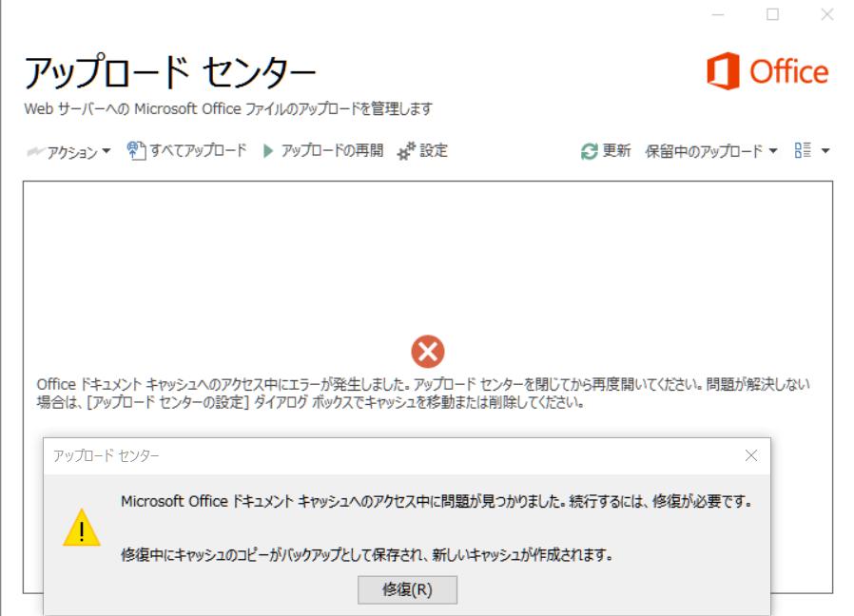Maximize the Upload Center window
854x616 pixels.
click(x=772, y=14)
